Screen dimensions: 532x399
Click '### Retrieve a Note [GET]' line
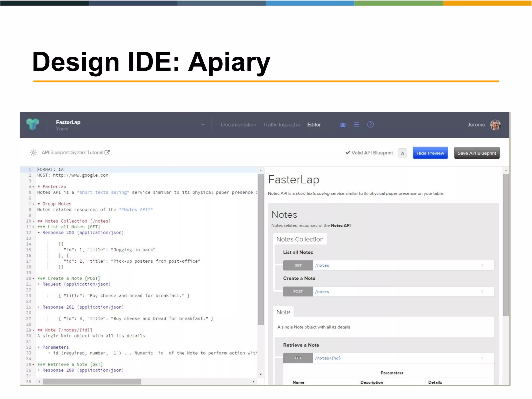point(70,364)
